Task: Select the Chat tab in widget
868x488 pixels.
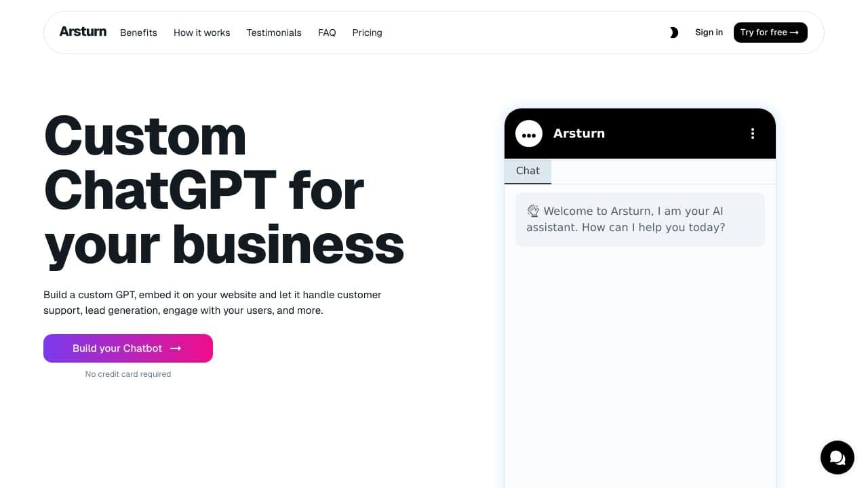Action: 528,171
